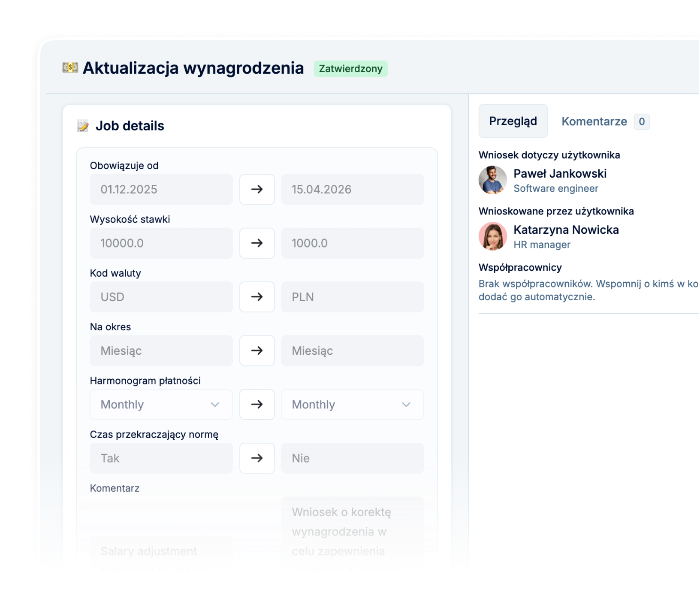
Task: Select the PLN currency code field
Action: [x=352, y=297]
